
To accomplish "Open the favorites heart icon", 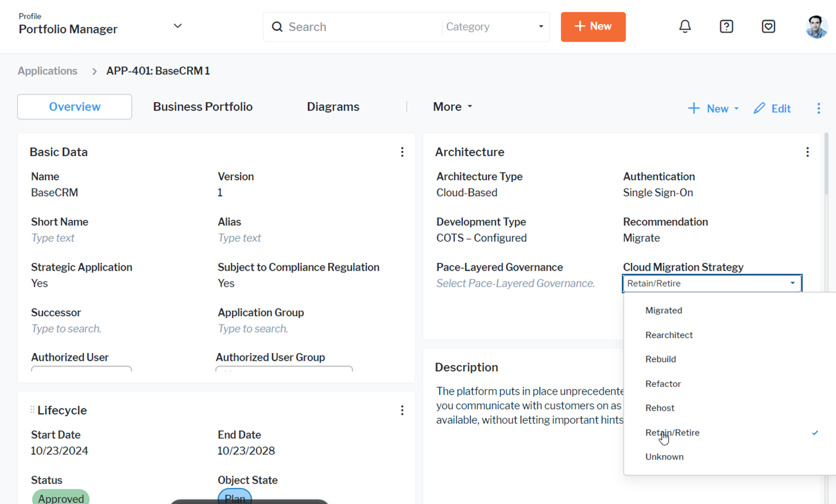I will pyautogui.click(x=768, y=26).
